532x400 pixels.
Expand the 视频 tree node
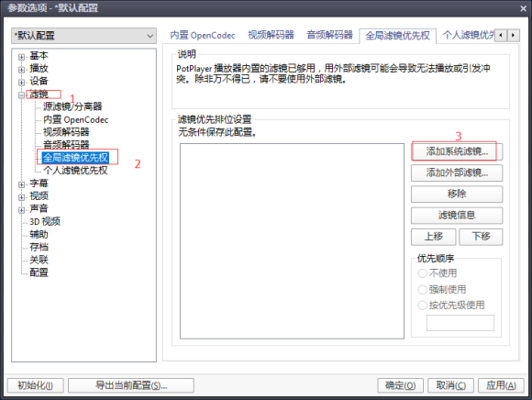tap(21, 197)
